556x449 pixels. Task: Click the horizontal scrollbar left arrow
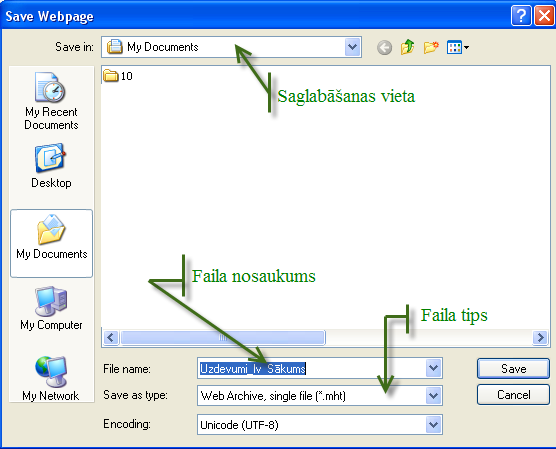(x=111, y=337)
